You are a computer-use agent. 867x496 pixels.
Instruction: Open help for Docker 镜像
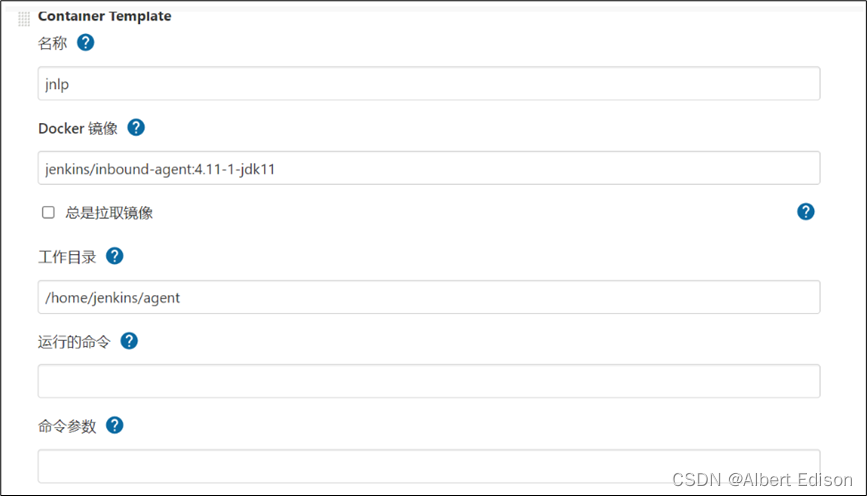136,127
